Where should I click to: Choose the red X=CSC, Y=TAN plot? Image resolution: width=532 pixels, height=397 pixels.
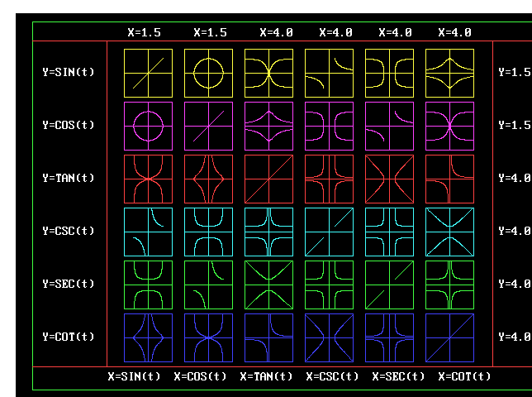tap(329, 179)
